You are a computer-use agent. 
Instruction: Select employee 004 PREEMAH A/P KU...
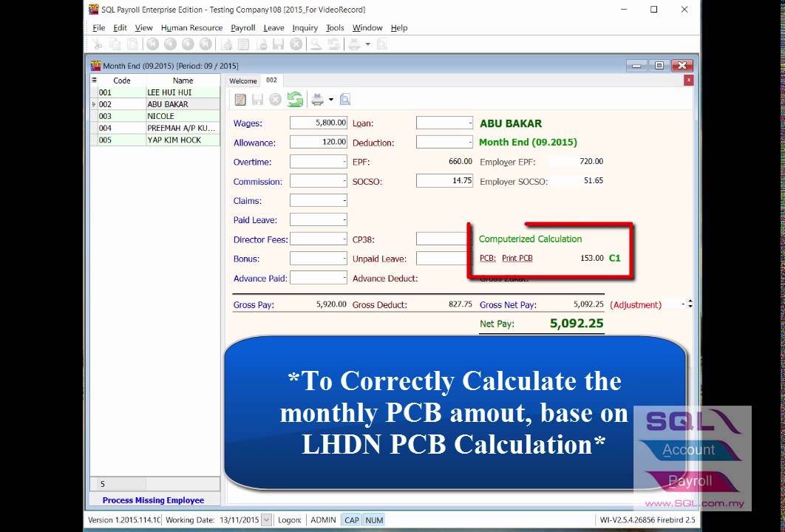coord(154,128)
